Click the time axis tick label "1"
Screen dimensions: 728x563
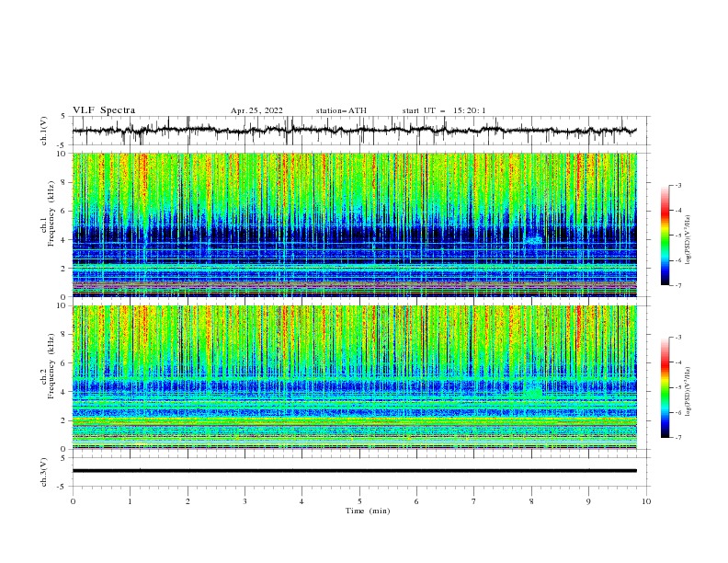130,501
